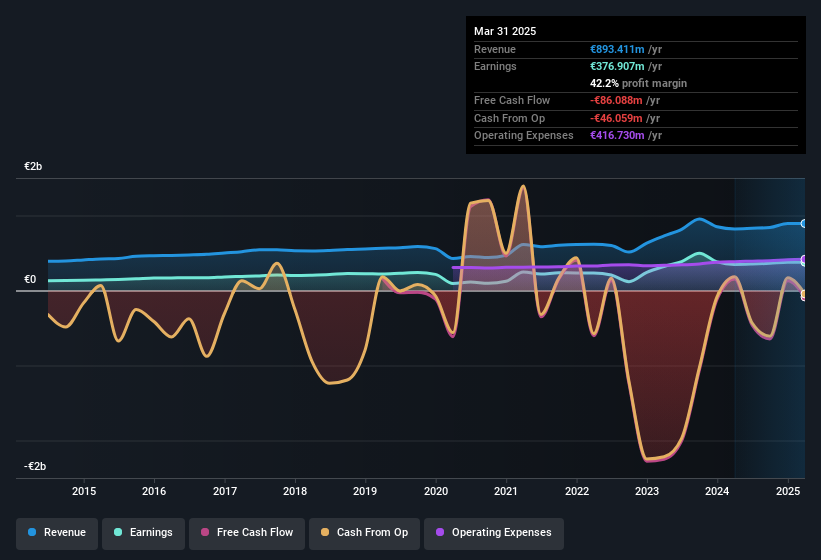Click the €0 y-axis label
Screen dimensions: 821x560
(30, 279)
